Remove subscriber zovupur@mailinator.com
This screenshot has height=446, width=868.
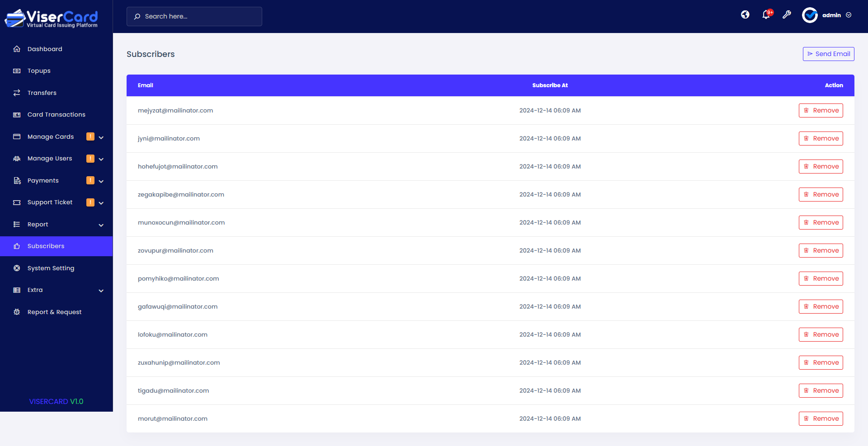(x=821, y=250)
